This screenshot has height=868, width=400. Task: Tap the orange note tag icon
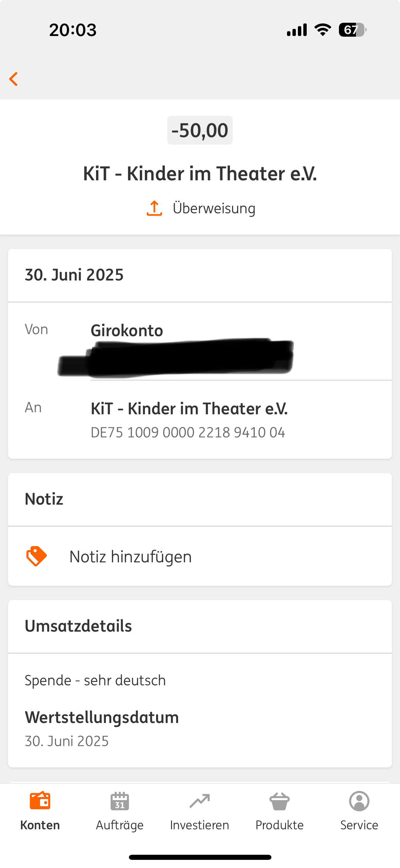36,556
